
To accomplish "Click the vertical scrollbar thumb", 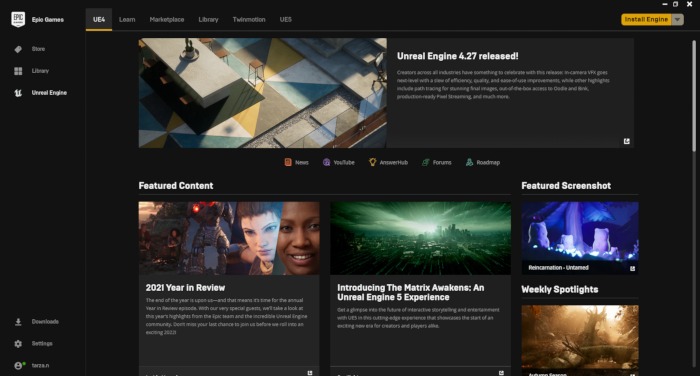I will [x=694, y=96].
